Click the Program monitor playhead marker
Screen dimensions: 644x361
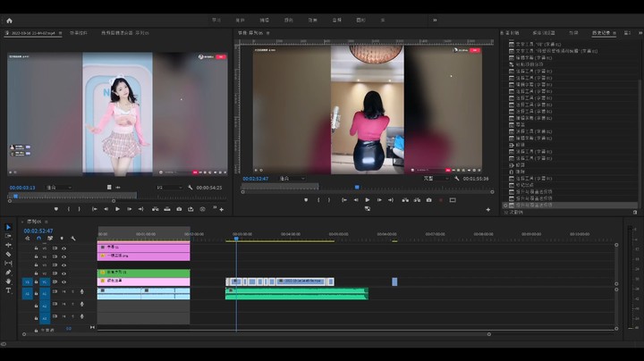point(357,187)
